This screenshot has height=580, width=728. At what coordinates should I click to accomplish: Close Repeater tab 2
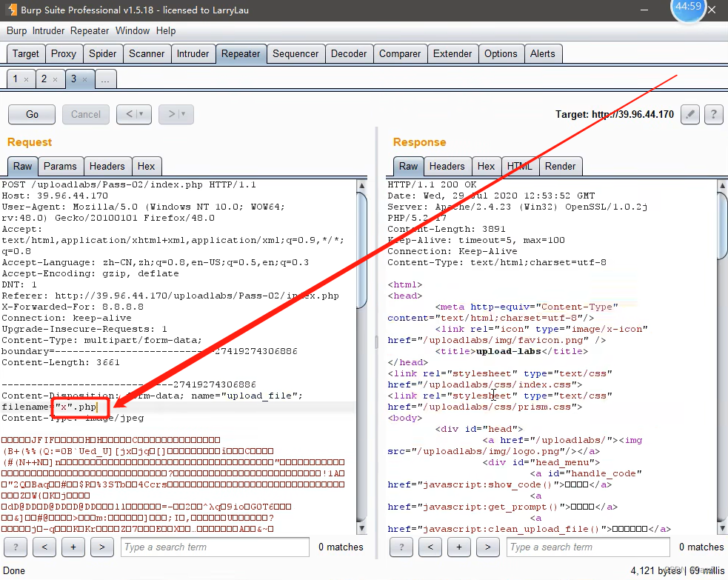56,79
